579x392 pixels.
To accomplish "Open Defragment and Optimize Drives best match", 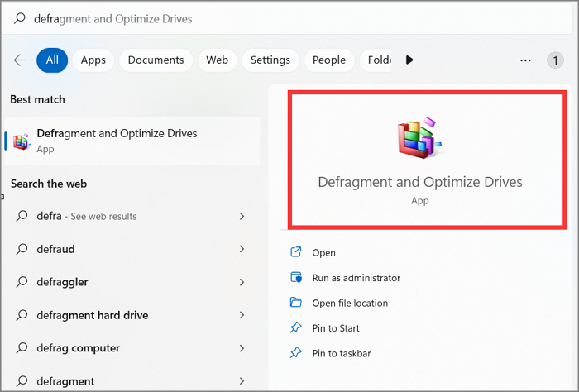I will click(x=117, y=140).
